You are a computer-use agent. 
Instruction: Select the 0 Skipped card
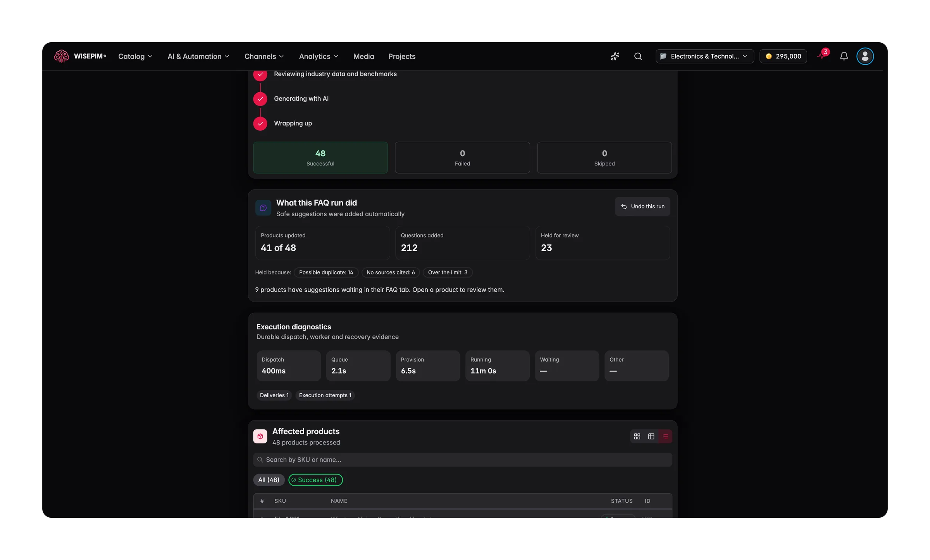pyautogui.click(x=604, y=157)
